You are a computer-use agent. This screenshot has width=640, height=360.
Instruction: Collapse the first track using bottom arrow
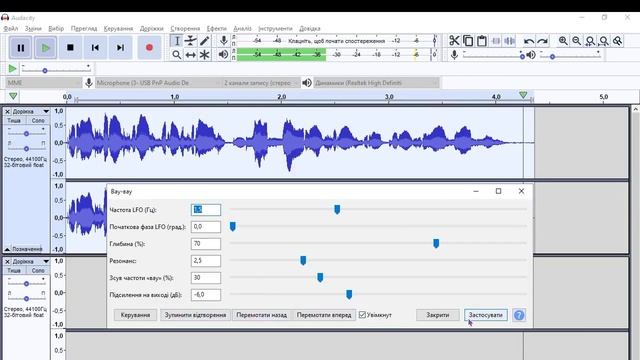click(x=7, y=249)
